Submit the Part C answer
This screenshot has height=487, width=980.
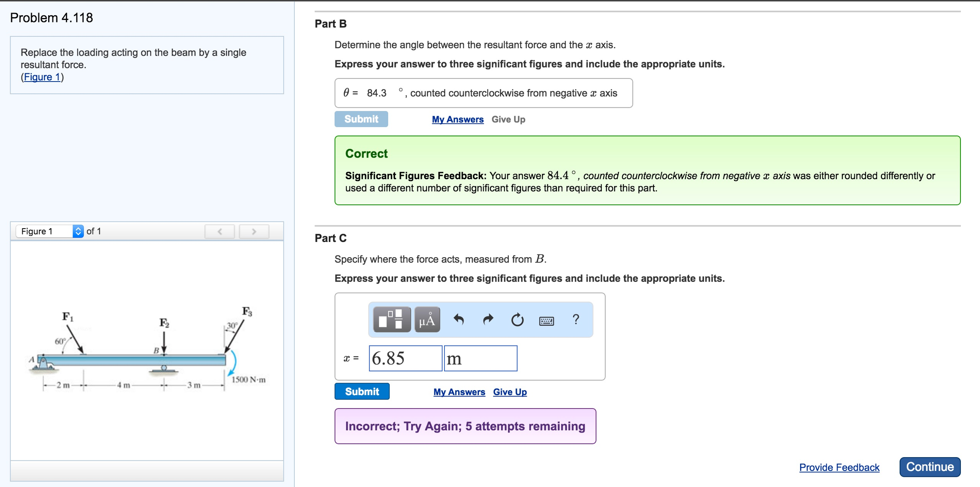pyautogui.click(x=361, y=391)
